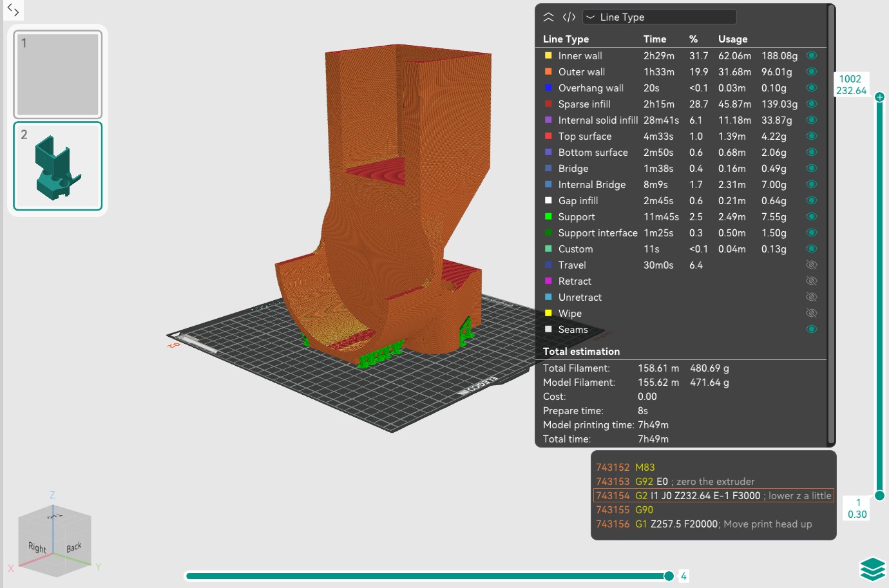Viewport: 889px width, 588px height.
Task: Hide Support line type
Action: [x=812, y=216]
